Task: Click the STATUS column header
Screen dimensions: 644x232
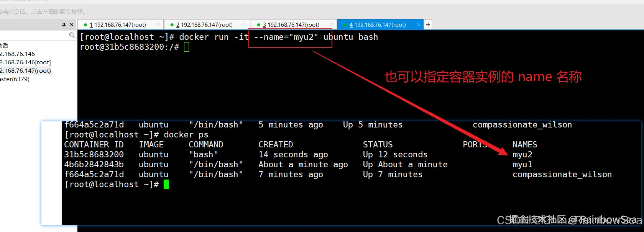Action: pyautogui.click(x=378, y=145)
